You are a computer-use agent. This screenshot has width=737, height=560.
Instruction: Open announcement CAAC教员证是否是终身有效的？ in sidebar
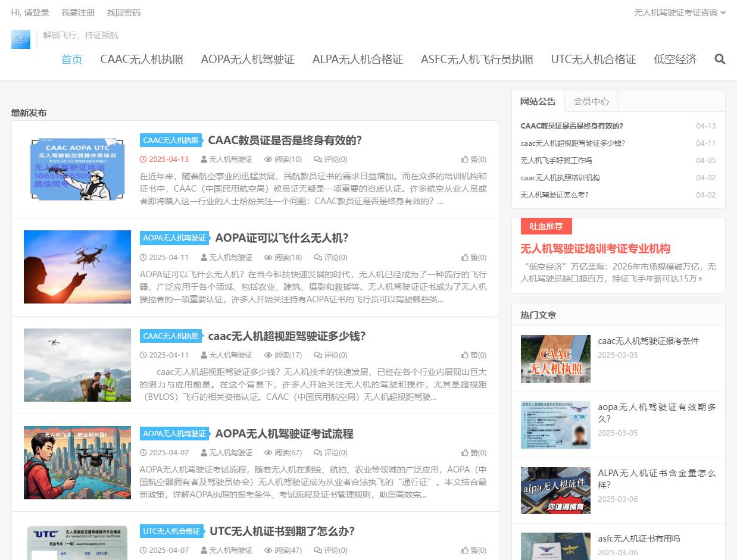coord(572,126)
